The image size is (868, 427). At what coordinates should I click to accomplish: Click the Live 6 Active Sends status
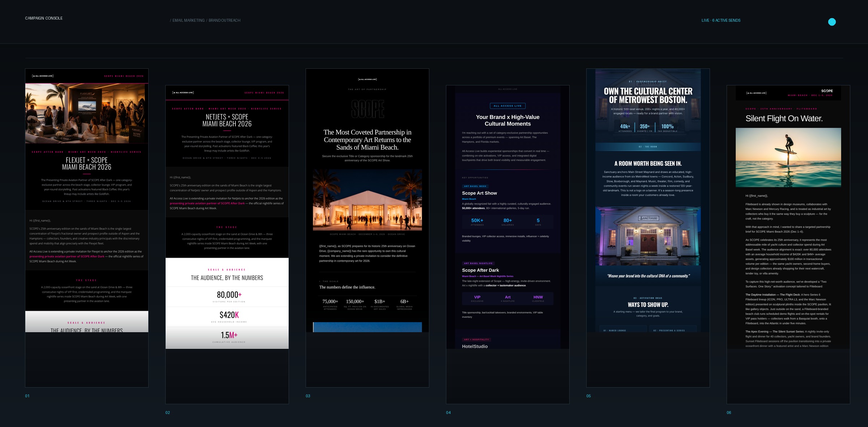click(721, 21)
